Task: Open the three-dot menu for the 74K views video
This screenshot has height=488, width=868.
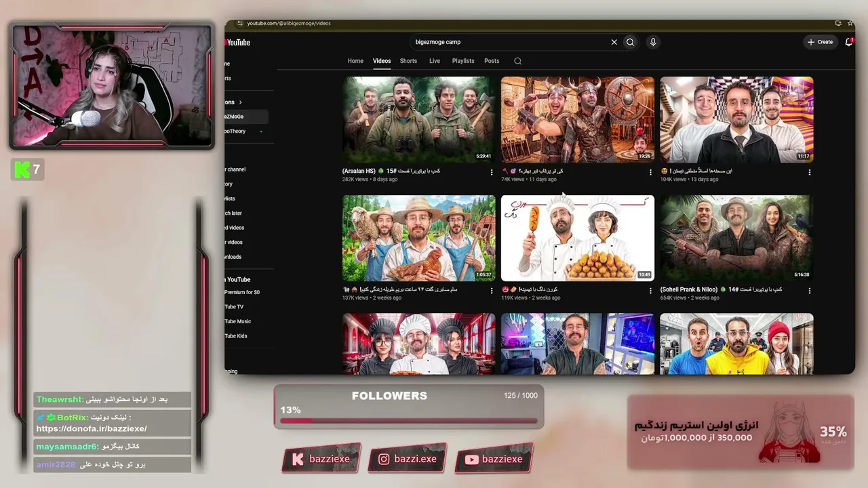Action: tap(650, 172)
